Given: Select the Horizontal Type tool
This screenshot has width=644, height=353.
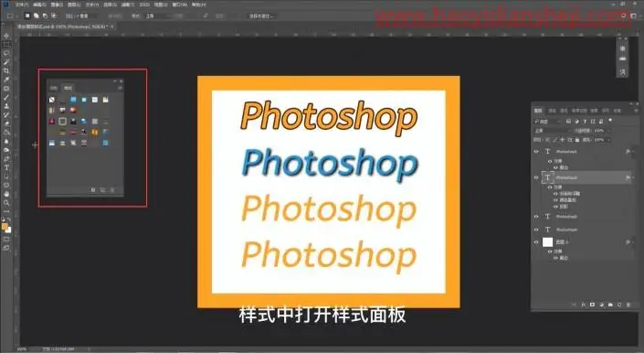Looking at the screenshot, I should point(6,167).
